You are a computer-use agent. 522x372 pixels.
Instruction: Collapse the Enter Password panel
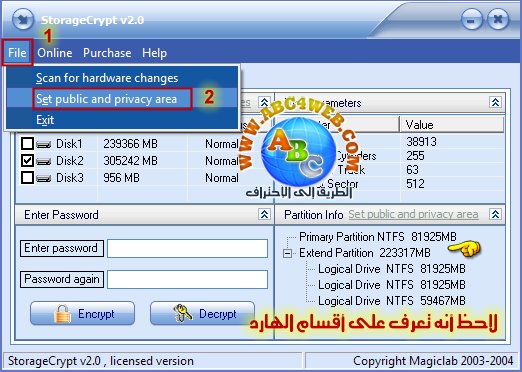point(264,214)
